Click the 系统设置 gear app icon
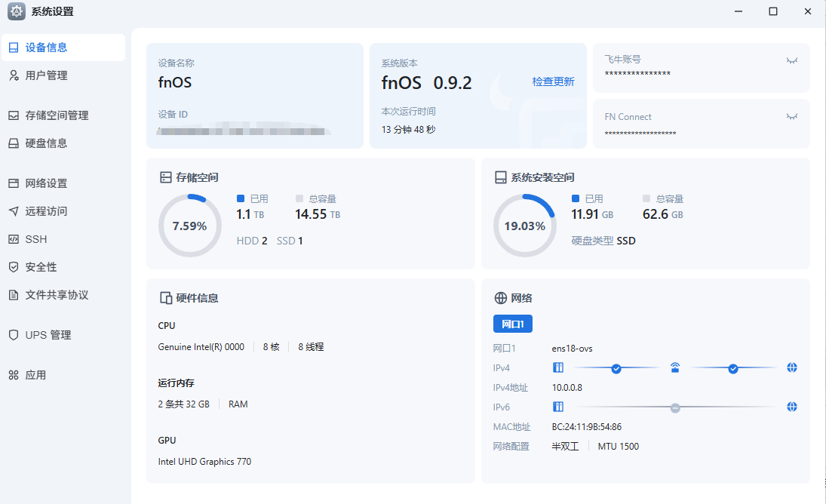Screen dimensions: 826x504 pos(17,11)
